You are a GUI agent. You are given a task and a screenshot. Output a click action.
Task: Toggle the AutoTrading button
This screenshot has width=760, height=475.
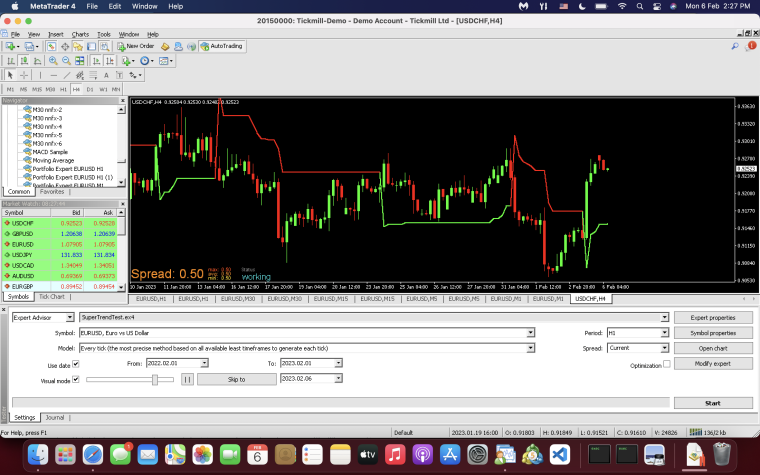click(x=222, y=46)
